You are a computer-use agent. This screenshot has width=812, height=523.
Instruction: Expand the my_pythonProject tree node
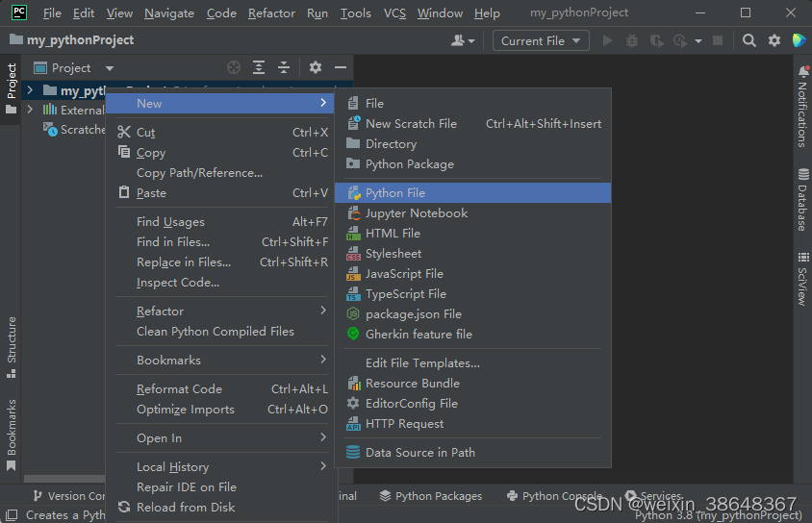[30, 90]
